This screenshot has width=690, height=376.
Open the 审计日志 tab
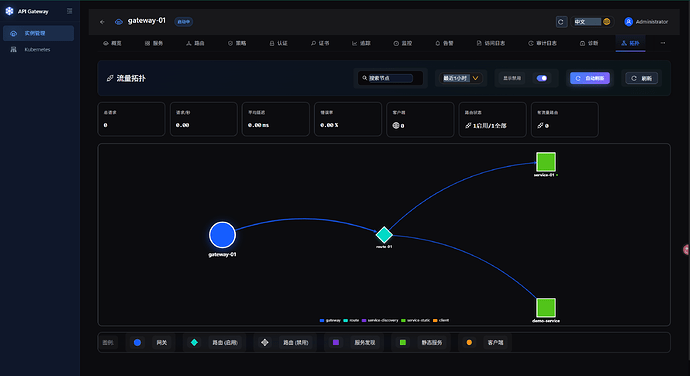542,43
